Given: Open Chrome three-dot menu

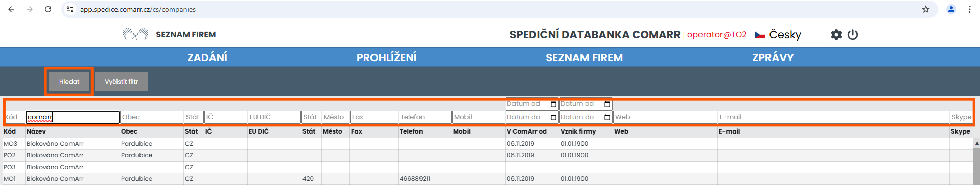Looking at the screenshot, I should [x=969, y=9].
